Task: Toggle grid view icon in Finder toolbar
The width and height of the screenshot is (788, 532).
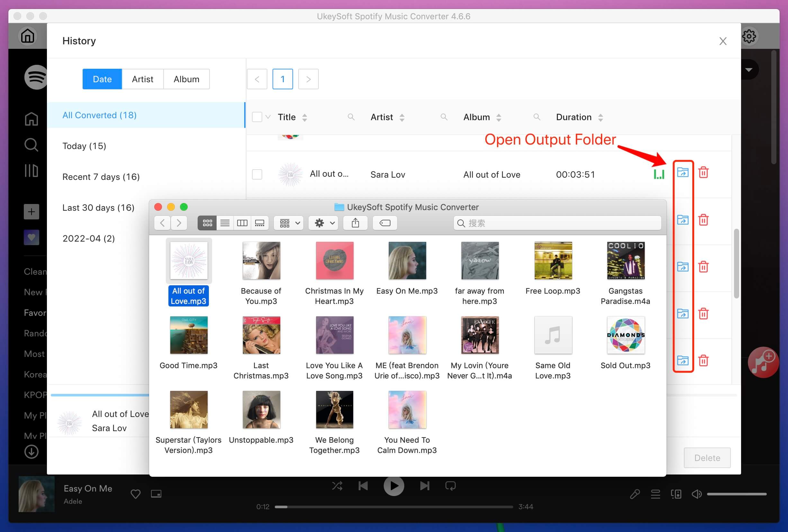Action: click(207, 223)
